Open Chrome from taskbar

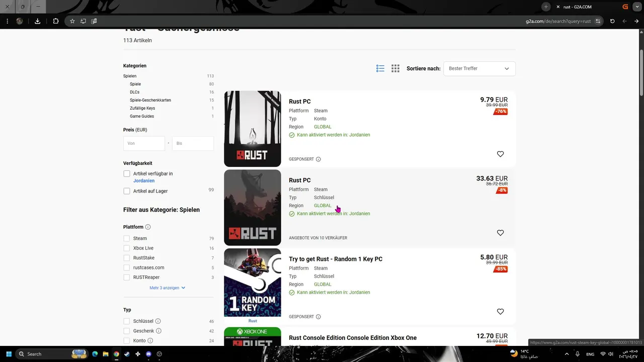click(116, 354)
